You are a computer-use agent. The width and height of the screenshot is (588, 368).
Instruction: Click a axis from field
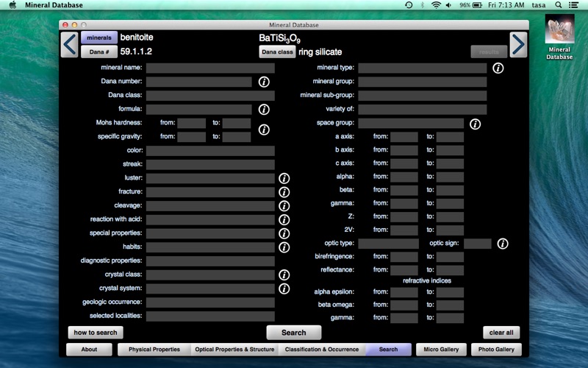pos(404,137)
